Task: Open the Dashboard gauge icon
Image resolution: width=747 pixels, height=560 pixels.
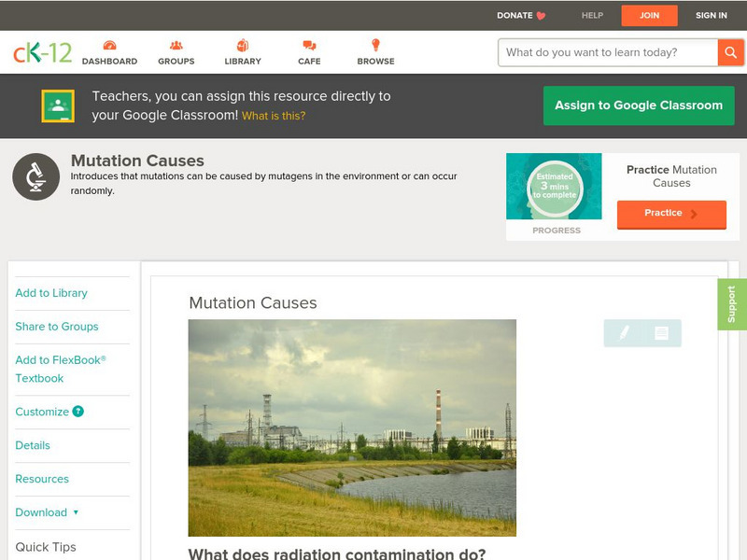Action: tap(109, 45)
